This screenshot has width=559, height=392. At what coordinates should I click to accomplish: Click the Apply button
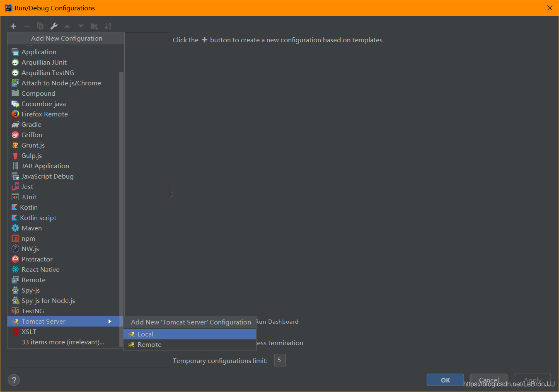coord(532,380)
